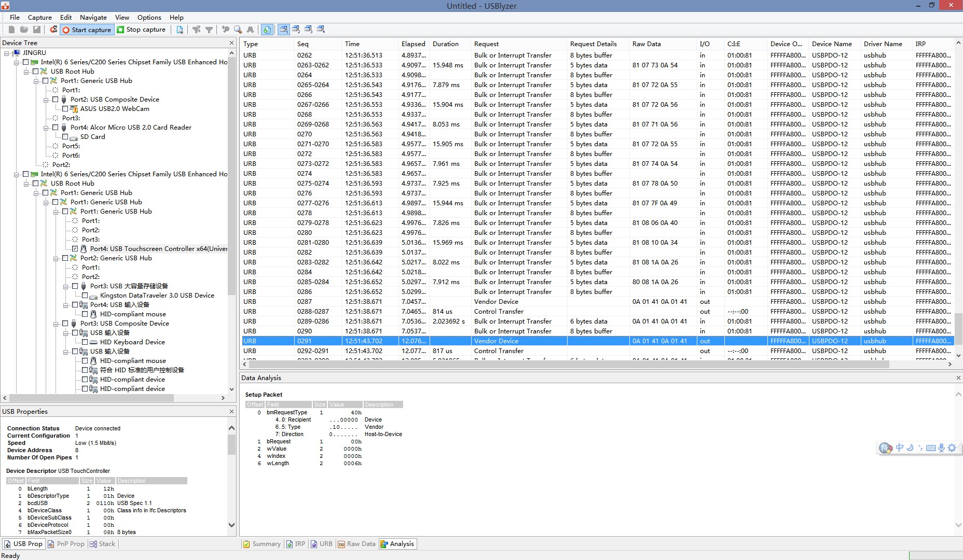The height and width of the screenshot is (560, 963).
Task: Collapse the Port2: Generic USB Hub node
Action: (56, 258)
